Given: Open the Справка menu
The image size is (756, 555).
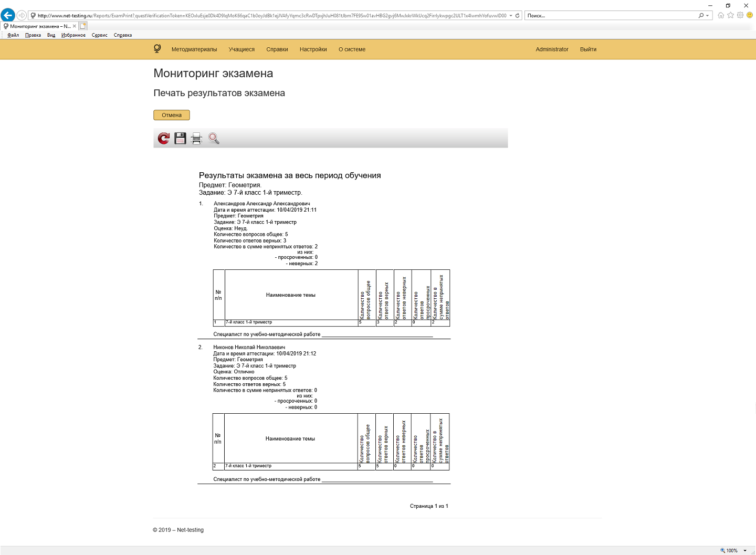Looking at the screenshot, I should 123,35.
